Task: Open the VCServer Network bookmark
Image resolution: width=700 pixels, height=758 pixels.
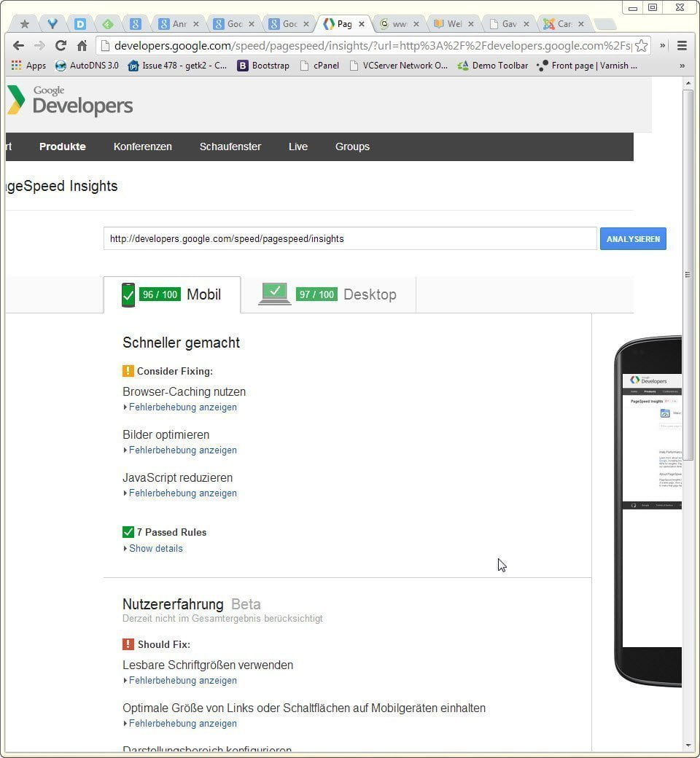Action: tap(399, 66)
